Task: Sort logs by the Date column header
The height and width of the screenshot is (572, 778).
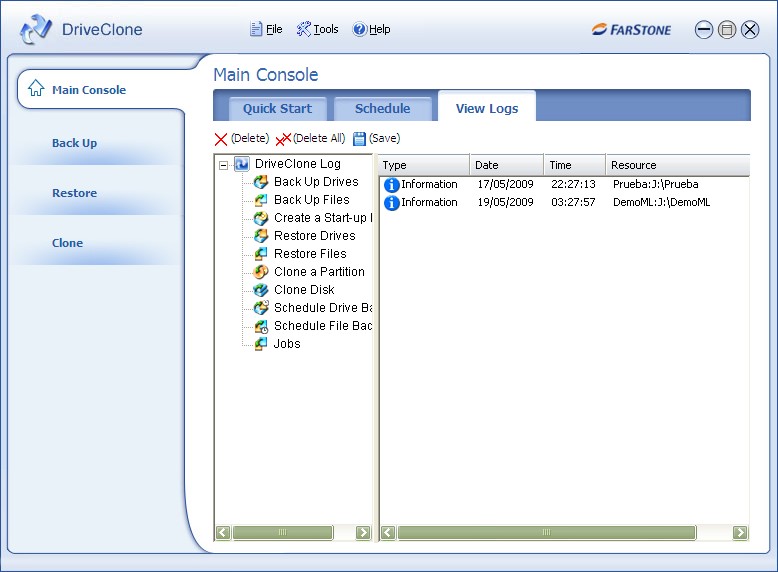Action: (x=505, y=165)
